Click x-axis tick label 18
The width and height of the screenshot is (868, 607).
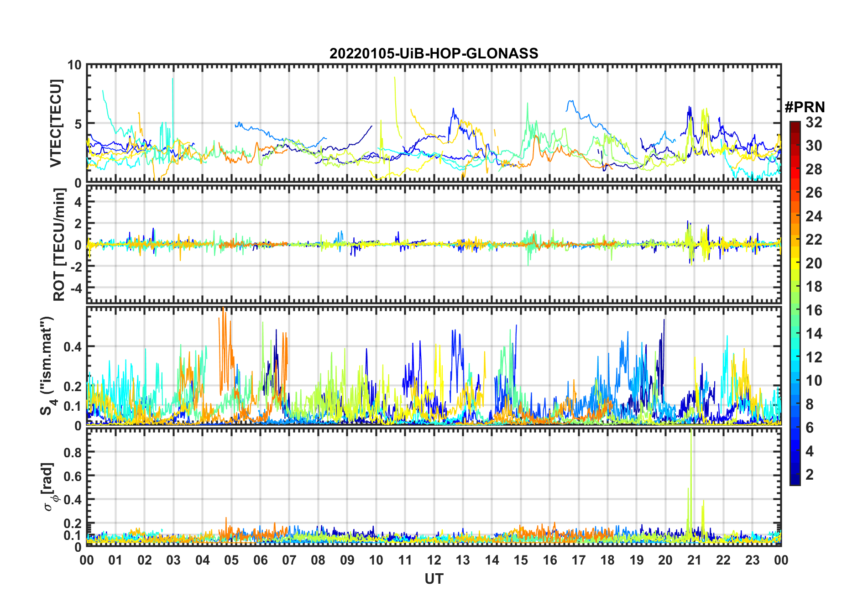click(x=607, y=560)
